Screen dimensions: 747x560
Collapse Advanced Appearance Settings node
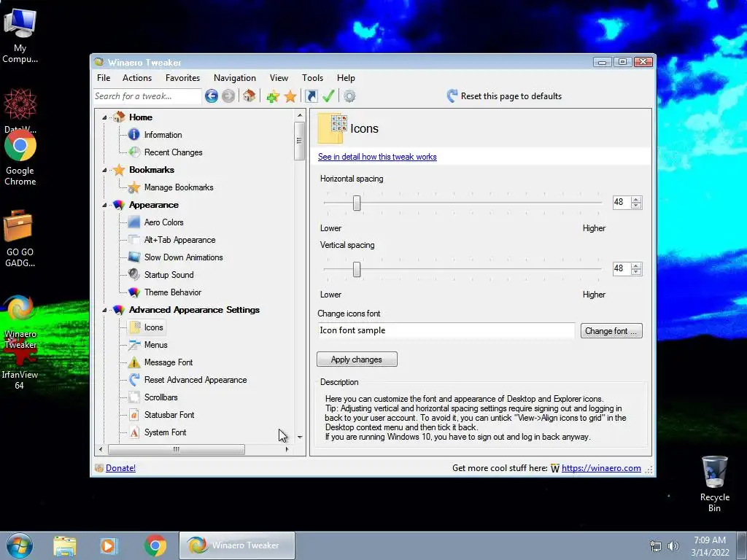click(104, 310)
